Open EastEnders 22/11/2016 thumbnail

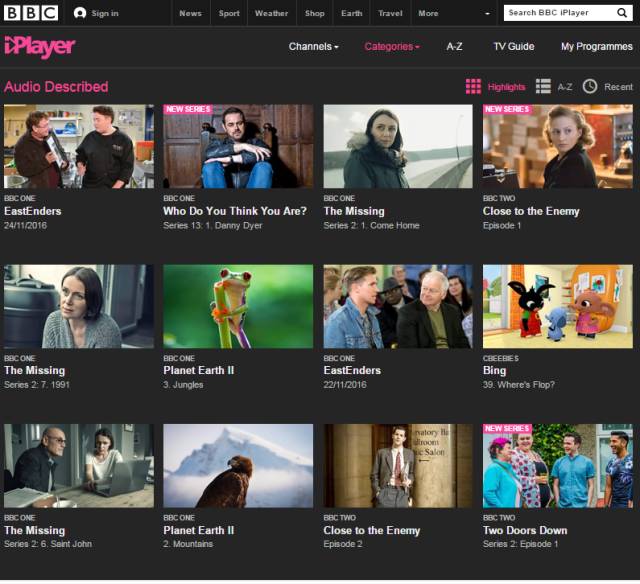[x=398, y=306]
